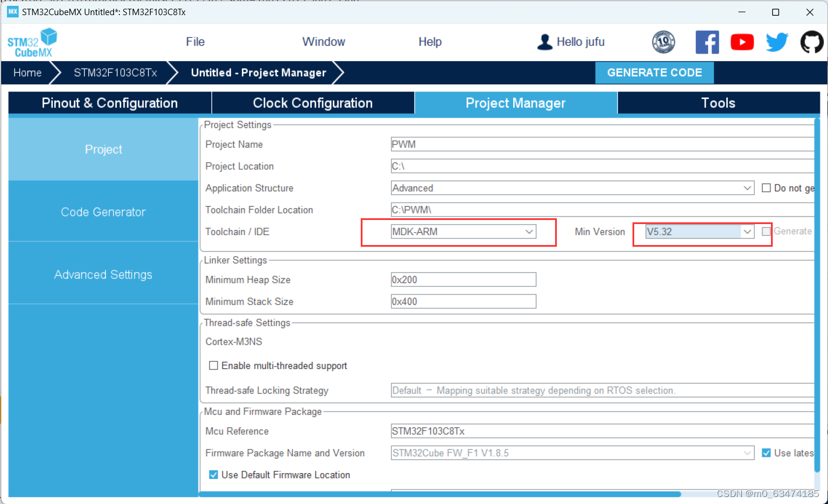Image resolution: width=828 pixels, height=504 pixels.
Task: Open the Min Version V5.32 dropdown
Action: pos(700,232)
